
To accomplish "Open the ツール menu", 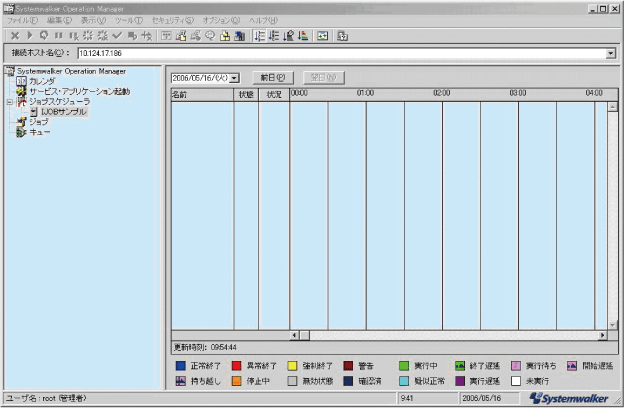I will pyautogui.click(x=129, y=20).
